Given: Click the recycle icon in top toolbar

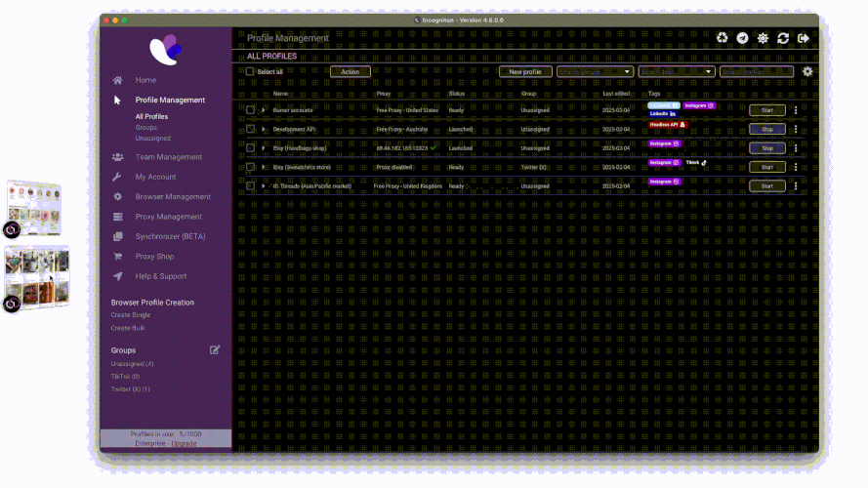Looking at the screenshot, I should click(x=723, y=38).
